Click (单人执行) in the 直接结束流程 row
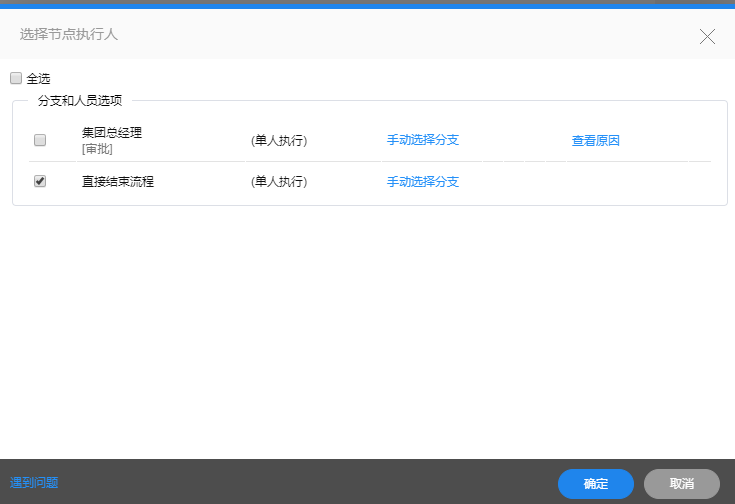 [279, 182]
